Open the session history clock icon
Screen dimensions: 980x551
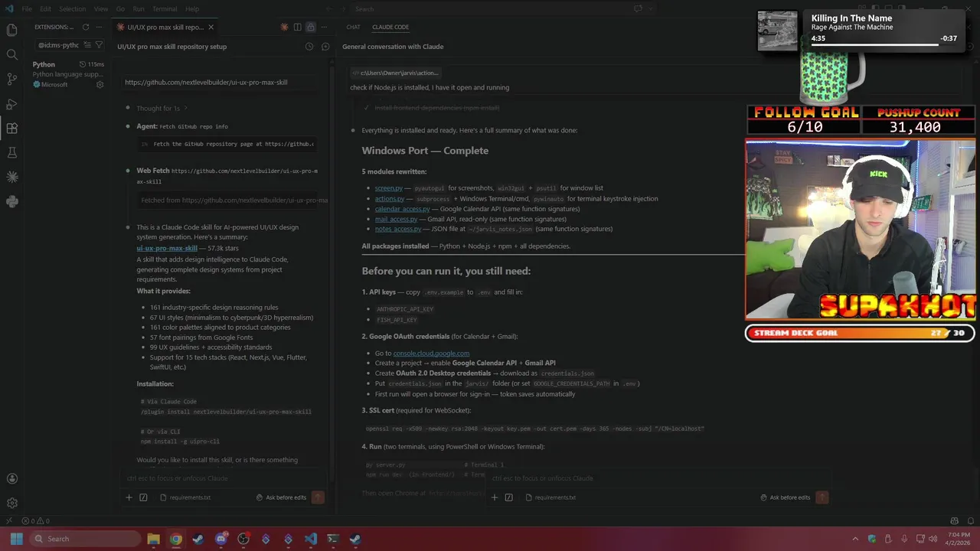coord(309,47)
